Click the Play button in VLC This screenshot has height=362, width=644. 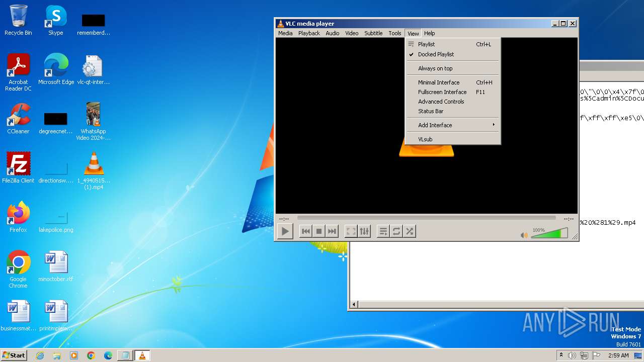285,231
